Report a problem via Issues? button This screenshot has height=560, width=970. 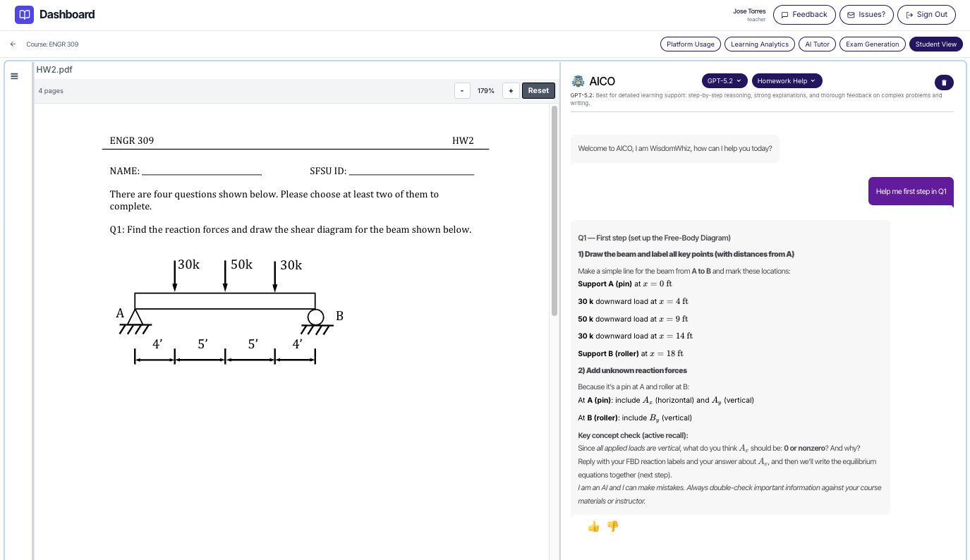pos(866,15)
